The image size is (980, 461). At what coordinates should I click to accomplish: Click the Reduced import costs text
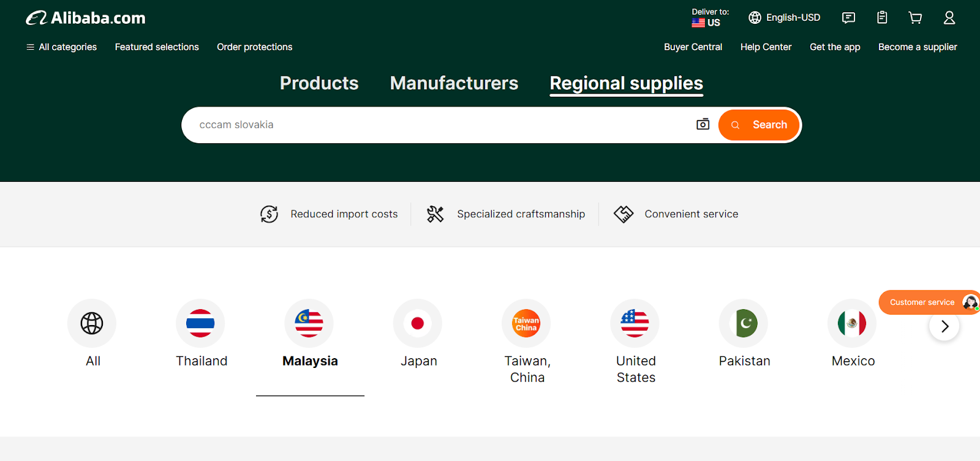(x=344, y=214)
